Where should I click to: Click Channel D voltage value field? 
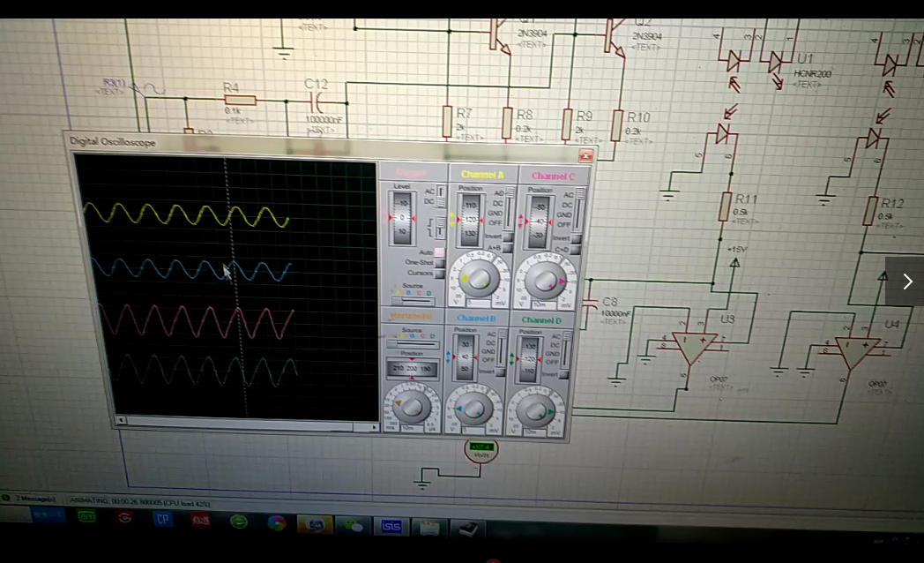click(535, 432)
